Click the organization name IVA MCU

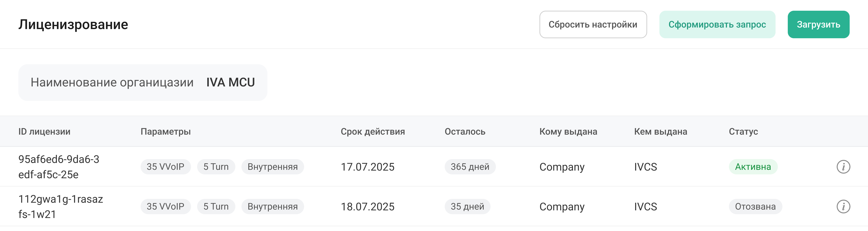(231, 82)
